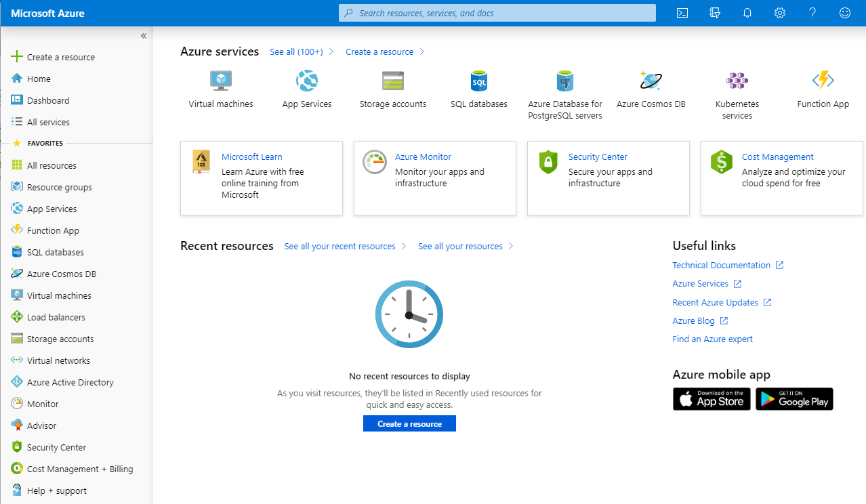The width and height of the screenshot is (866, 504).
Task: Open the directory and subscription filter icon
Action: 715,13
